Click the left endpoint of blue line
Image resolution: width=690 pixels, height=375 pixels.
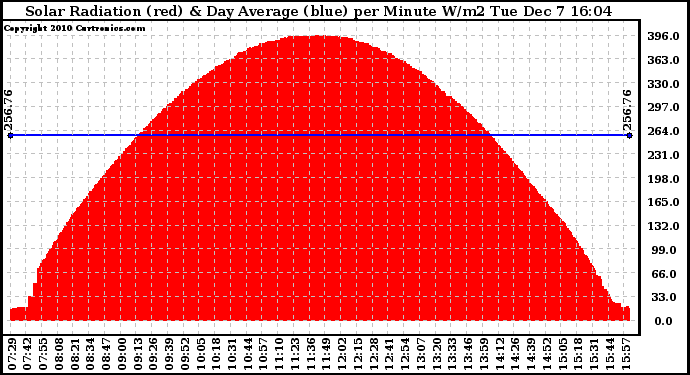coord(11,136)
